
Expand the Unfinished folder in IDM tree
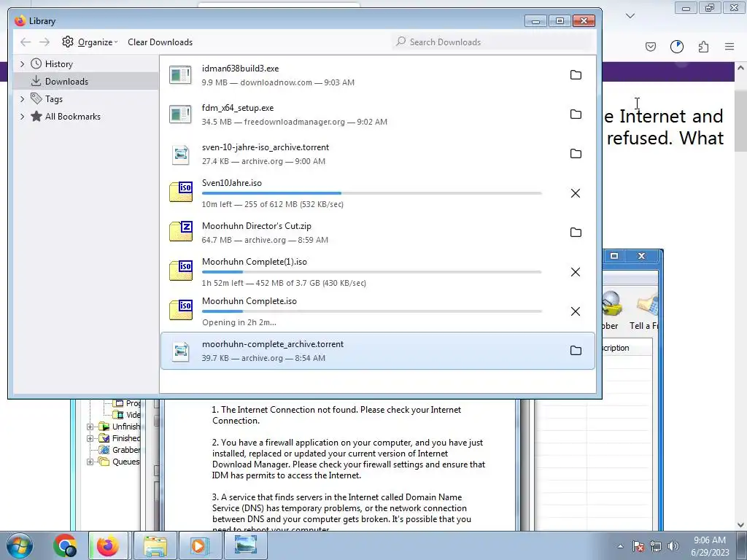click(90, 427)
